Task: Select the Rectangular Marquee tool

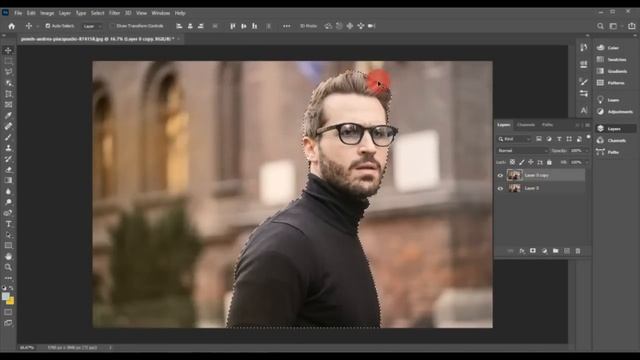Action: point(8,61)
